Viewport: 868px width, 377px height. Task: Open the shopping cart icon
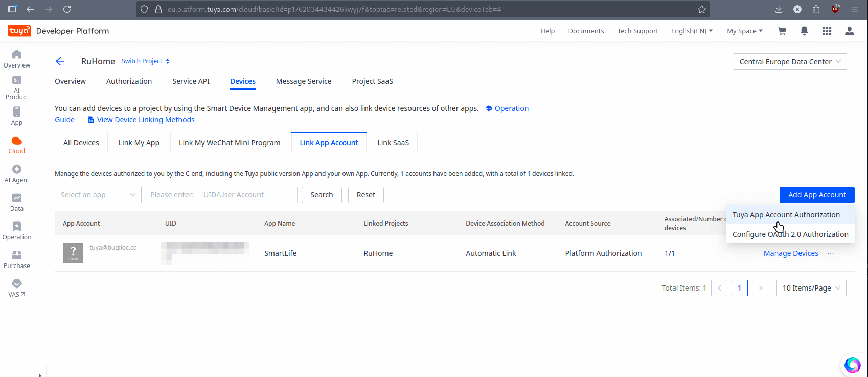(782, 31)
